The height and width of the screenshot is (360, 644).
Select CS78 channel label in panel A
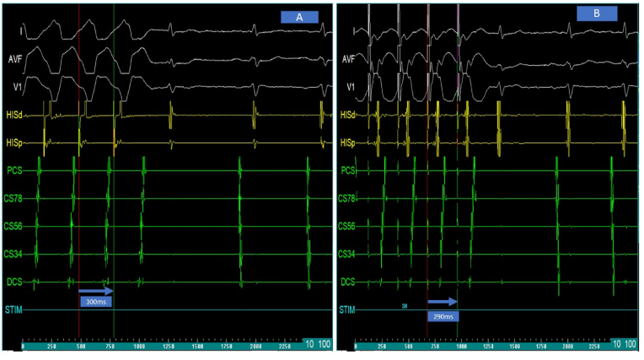[x=13, y=198]
